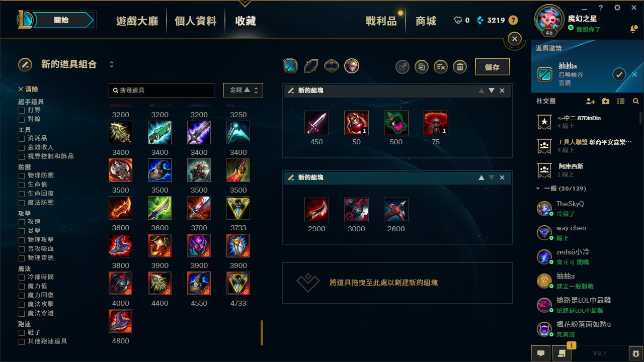
Task: Click 清除 to clear filters
Action: pyautogui.click(x=28, y=89)
